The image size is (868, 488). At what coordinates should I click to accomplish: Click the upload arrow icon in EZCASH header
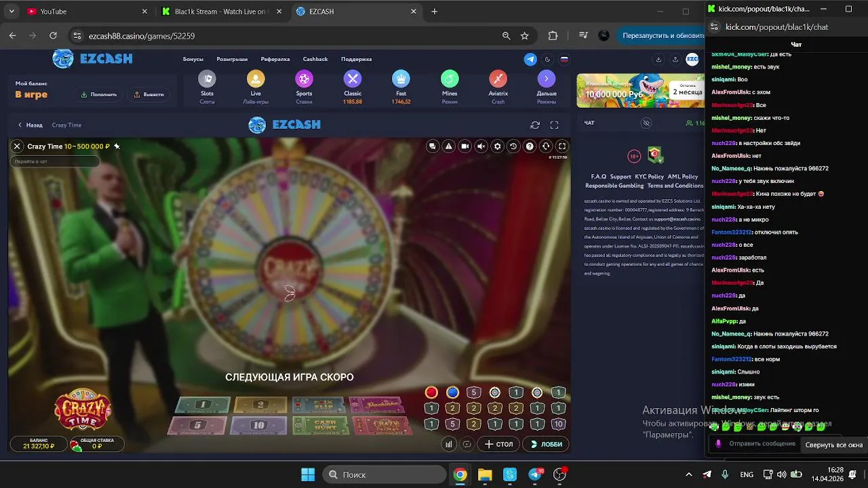coord(675,59)
